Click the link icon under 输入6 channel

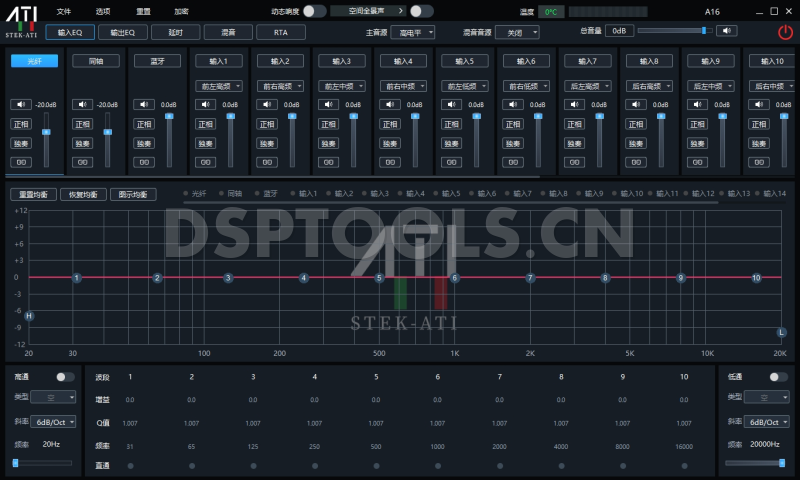(513, 162)
